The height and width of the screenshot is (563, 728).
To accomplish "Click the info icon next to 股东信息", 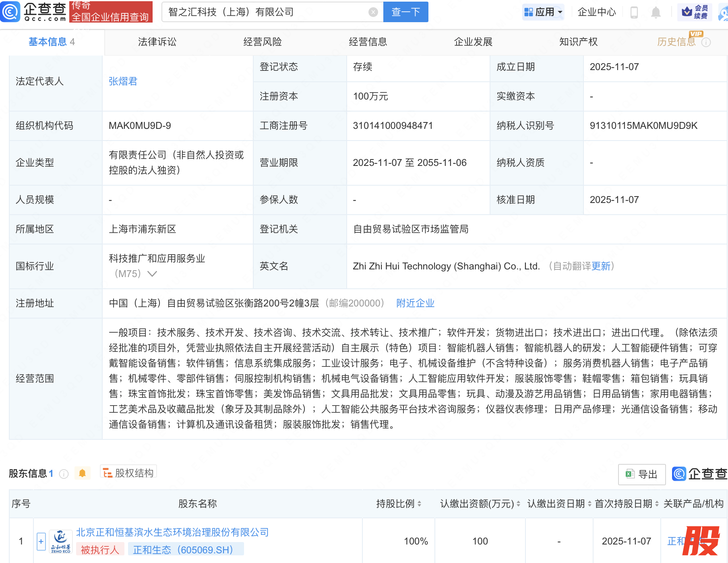I will [64, 474].
